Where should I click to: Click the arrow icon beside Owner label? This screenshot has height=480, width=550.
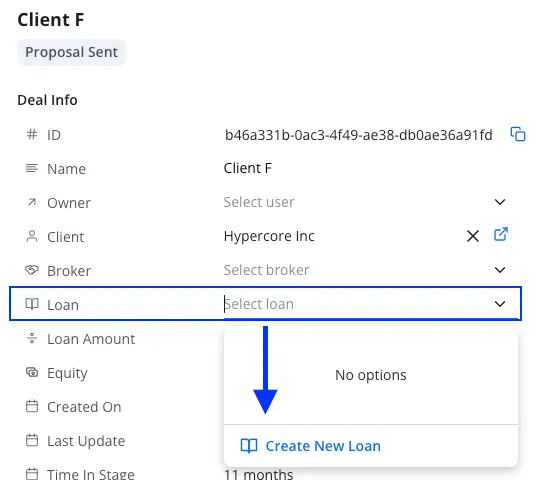(32, 202)
